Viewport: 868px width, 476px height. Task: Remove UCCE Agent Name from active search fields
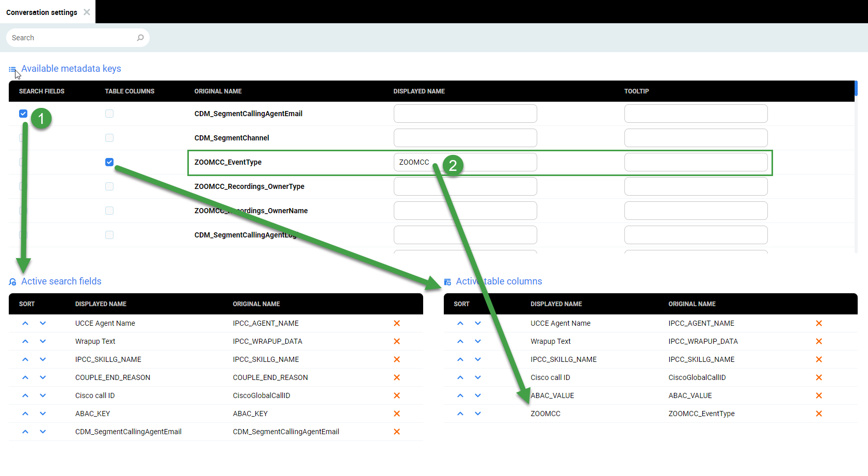pyautogui.click(x=397, y=323)
